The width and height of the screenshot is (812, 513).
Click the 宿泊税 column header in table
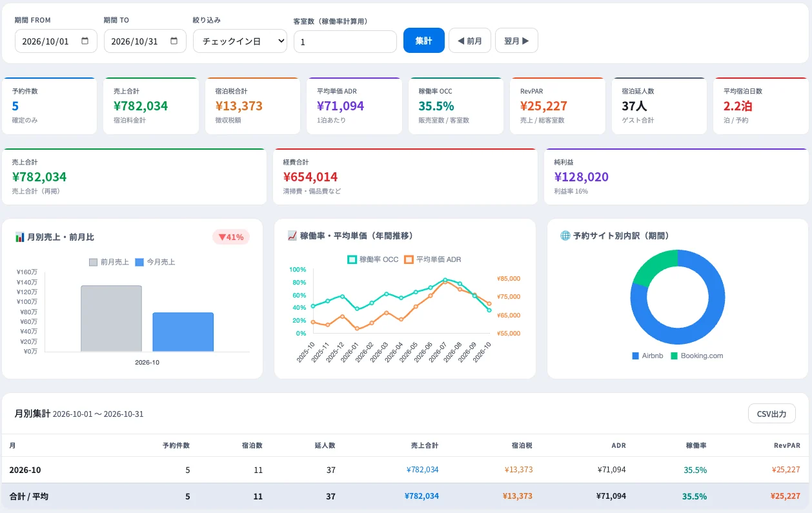click(x=522, y=445)
